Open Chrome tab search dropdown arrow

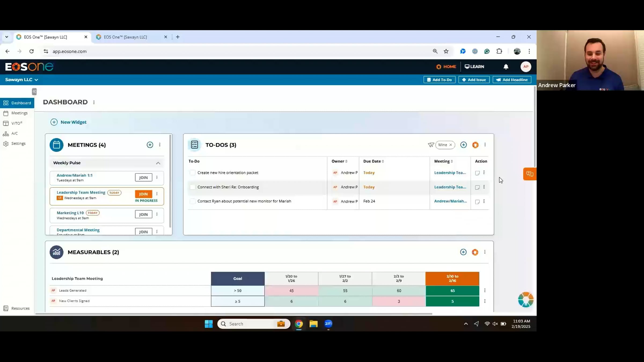pyautogui.click(x=7, y=37)
